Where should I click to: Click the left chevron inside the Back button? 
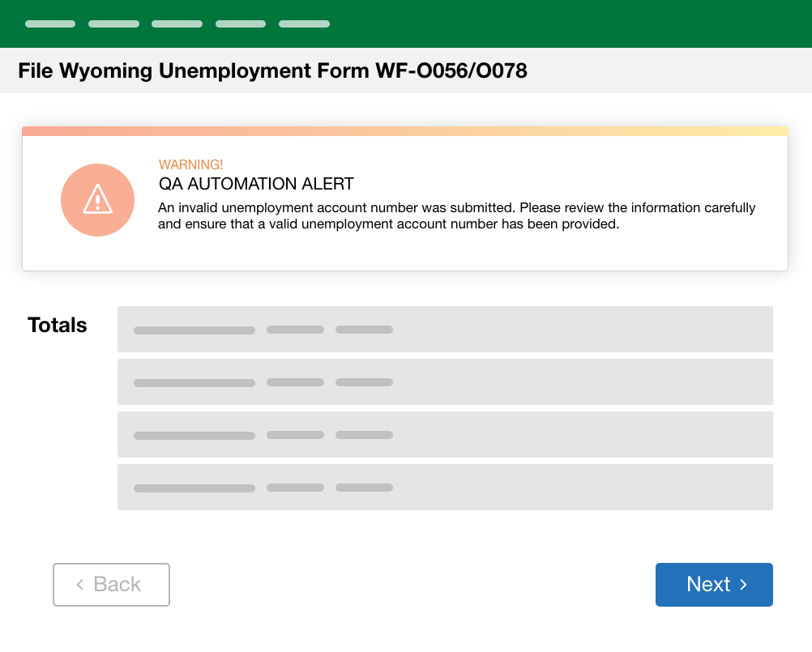point(79,585)
